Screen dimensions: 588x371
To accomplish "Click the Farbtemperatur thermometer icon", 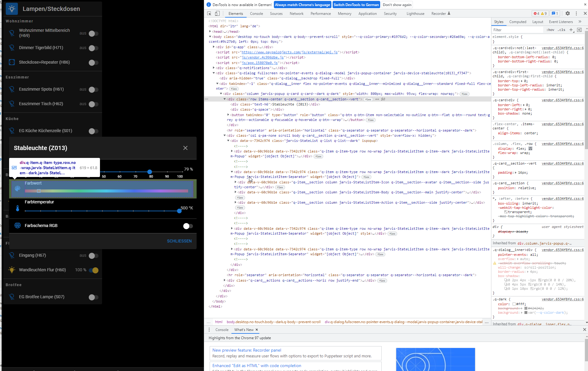I will (18, 208).
